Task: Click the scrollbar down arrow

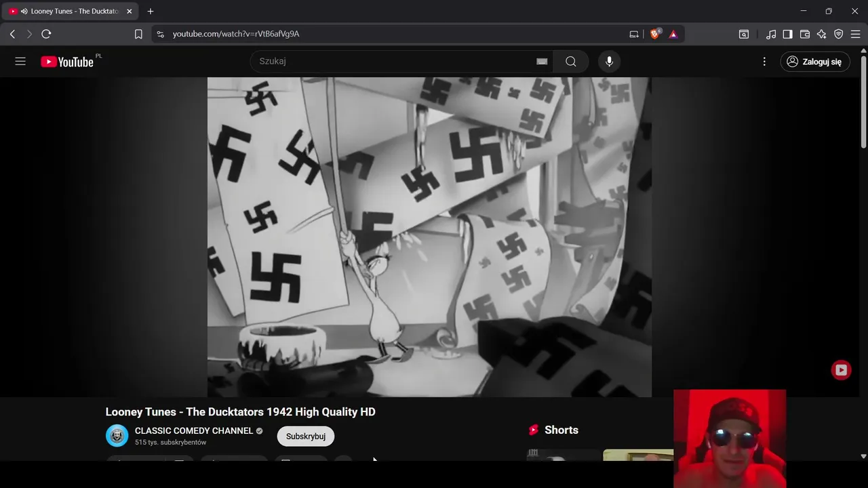Action: click(x=863, y=456)
